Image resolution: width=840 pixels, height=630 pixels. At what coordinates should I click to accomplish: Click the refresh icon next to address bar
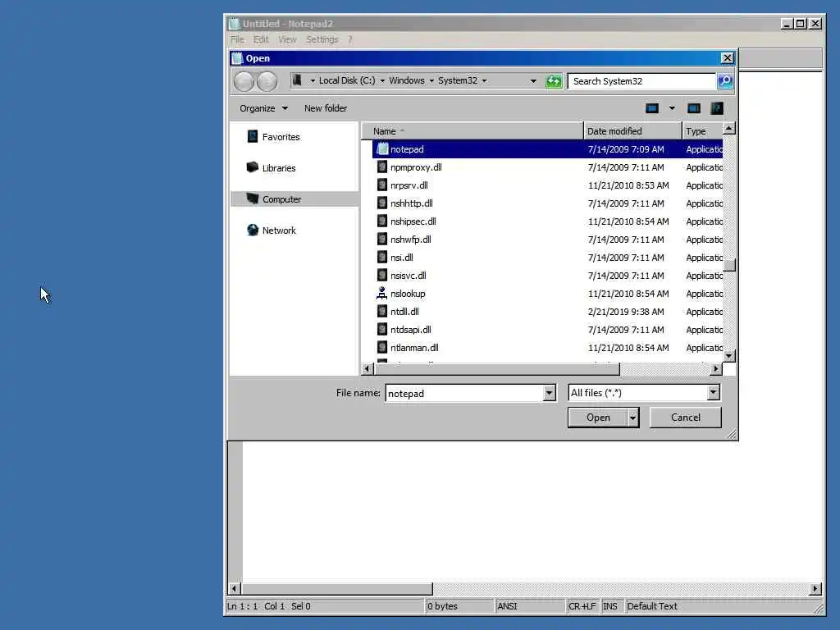click(x=554, y=81)
